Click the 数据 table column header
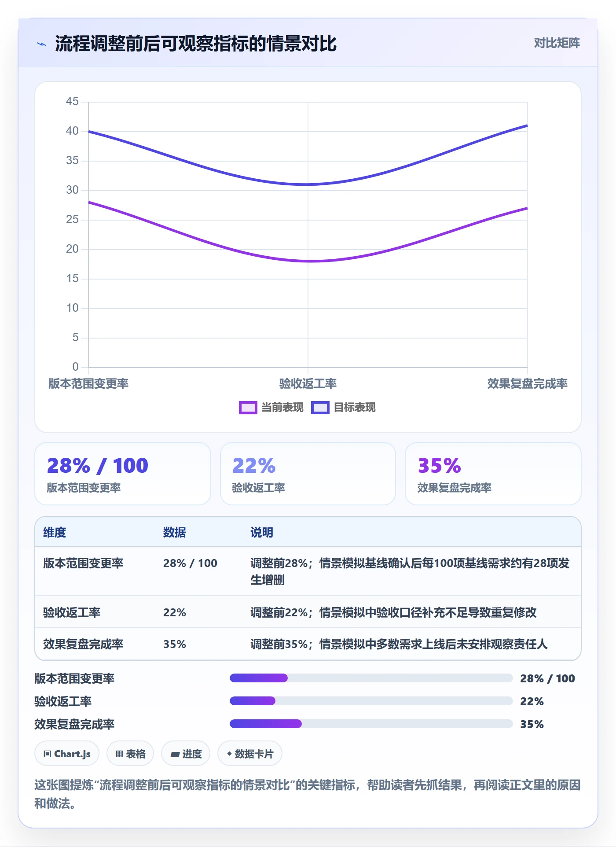The width and height of the screenshot is (616, 847). point(175,533)
